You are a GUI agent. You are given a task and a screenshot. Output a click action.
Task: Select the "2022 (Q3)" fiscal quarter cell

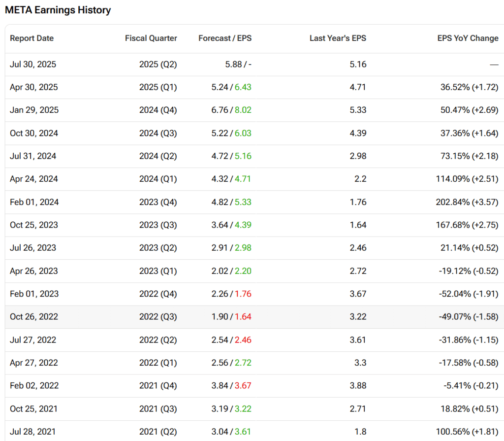[x=158, y=317]
